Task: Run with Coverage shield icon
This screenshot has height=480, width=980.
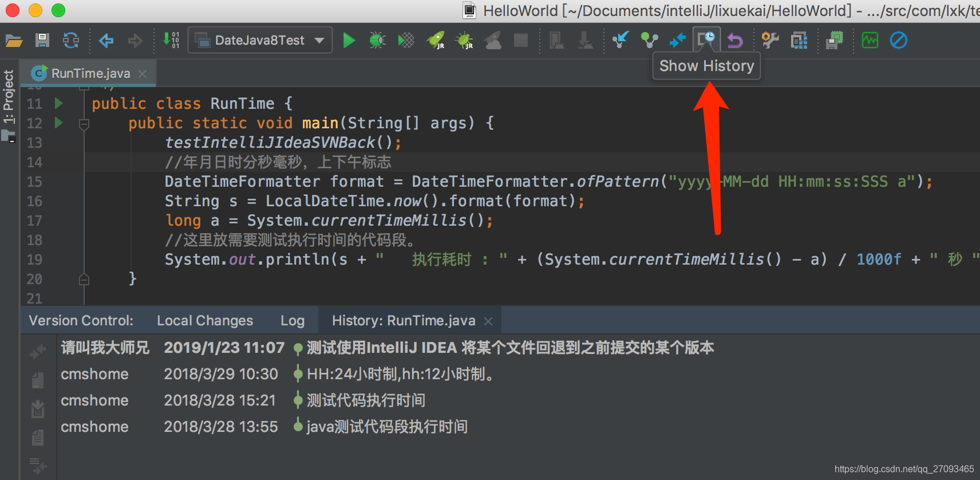Action: click(406, 41)
